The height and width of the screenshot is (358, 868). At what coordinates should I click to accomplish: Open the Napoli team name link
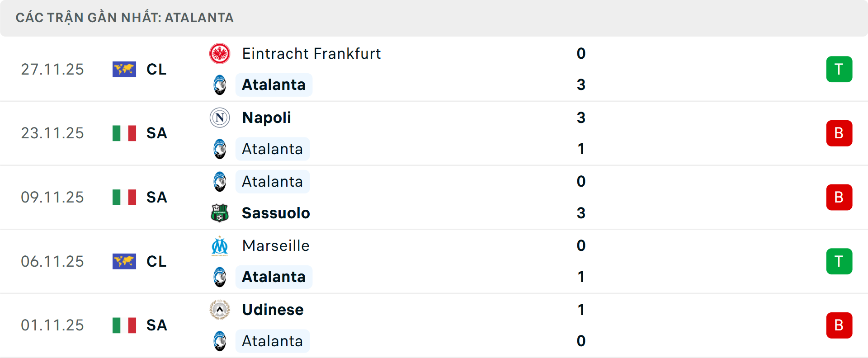267,118
